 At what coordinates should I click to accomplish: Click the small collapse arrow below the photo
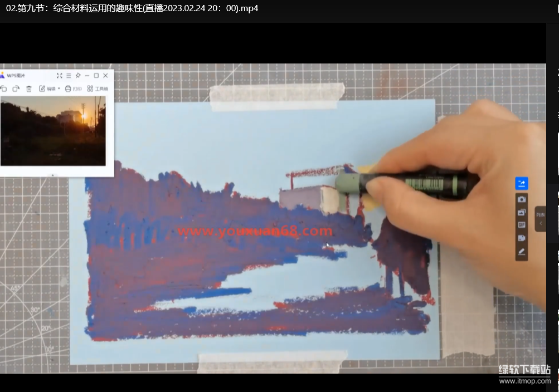click(x=53, y=175)
